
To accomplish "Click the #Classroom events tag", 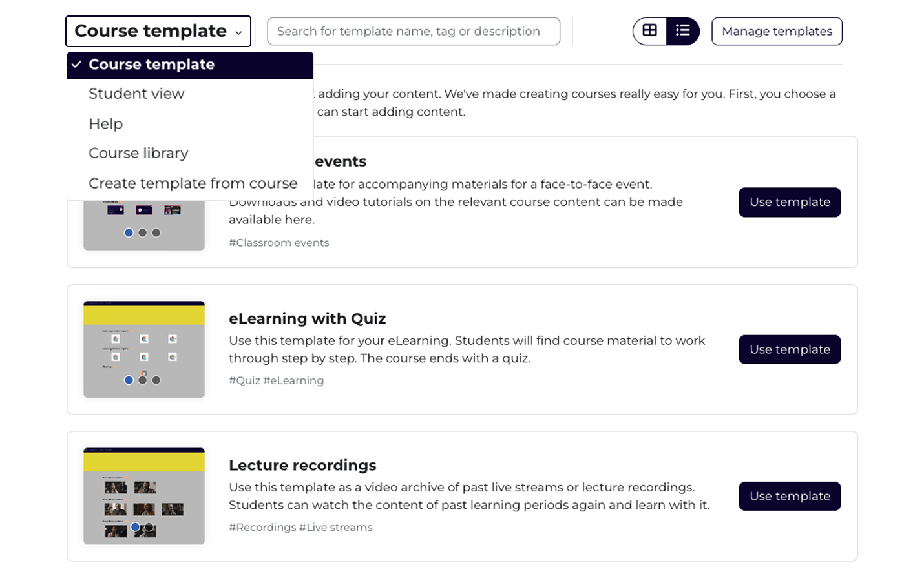I will [x=279, y=243].
